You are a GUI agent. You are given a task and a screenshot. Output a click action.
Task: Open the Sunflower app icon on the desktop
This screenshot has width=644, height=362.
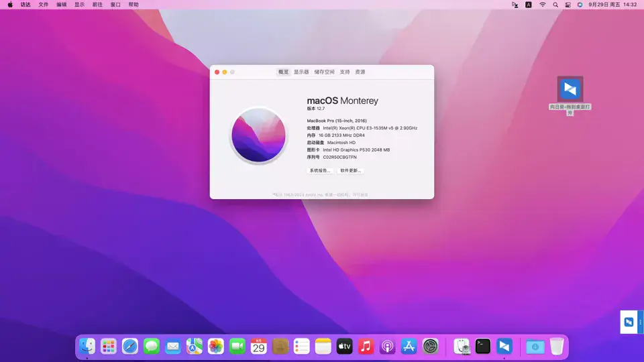(x=570, y=88)
